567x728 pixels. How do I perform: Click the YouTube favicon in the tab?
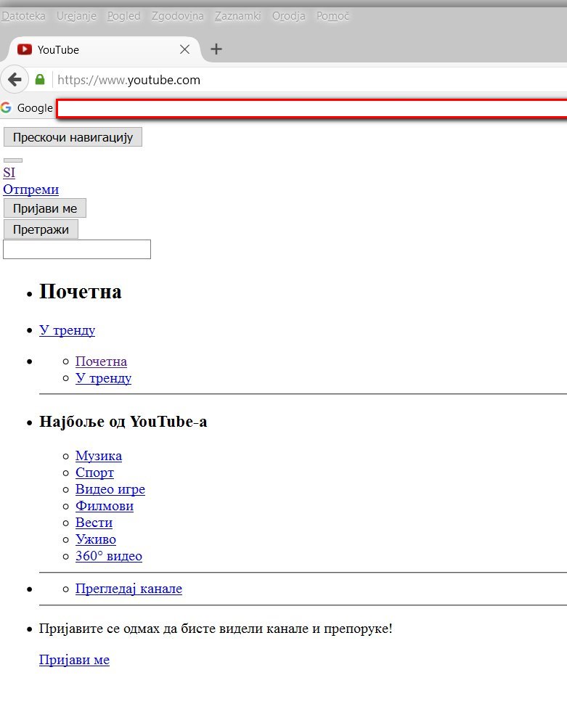tap(24, 49)
